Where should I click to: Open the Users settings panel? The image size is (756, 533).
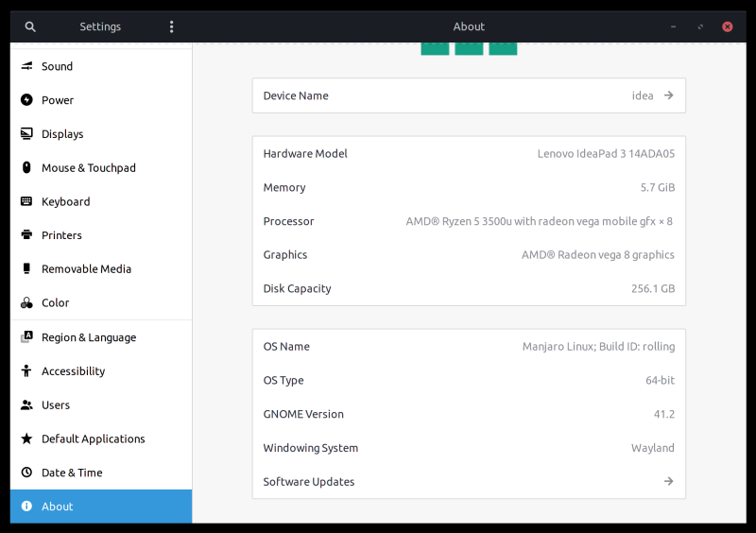click(56, 405)
